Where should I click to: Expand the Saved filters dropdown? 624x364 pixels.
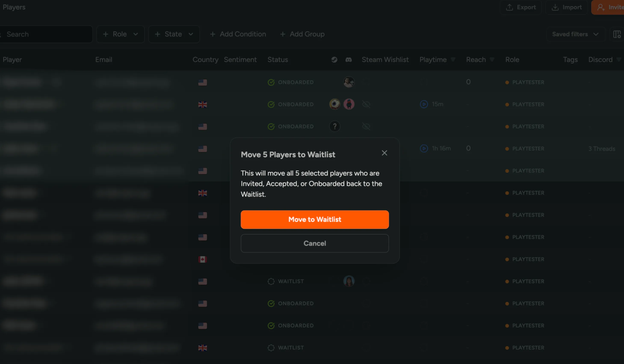(x=575, y=34)
